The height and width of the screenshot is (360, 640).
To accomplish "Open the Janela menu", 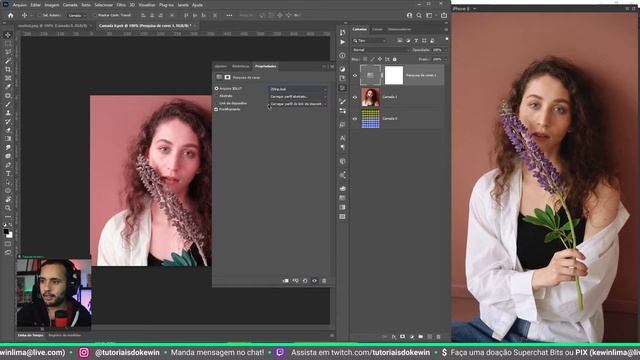I will [x=183, y=5].
